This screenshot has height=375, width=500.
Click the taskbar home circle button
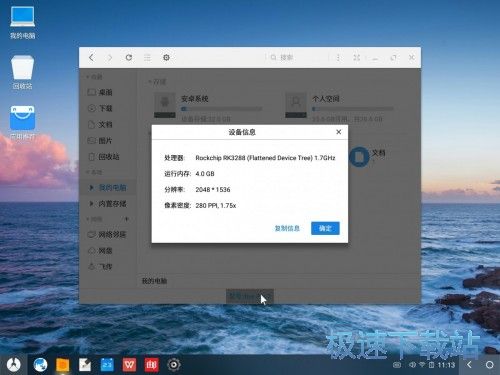[x=489, y=365]
